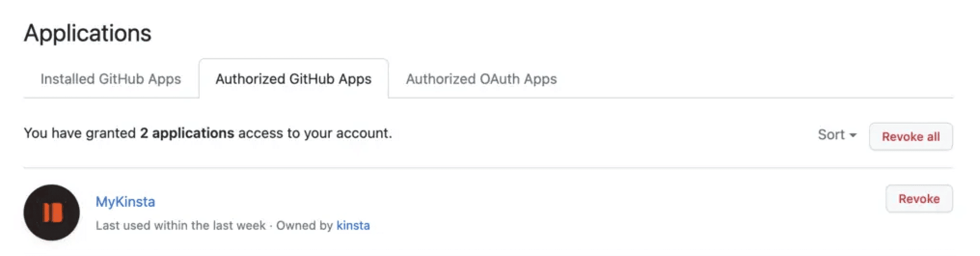980x256 pixels.
Task: Open the MyKinsta application link
Action: [x=125, y=202]
